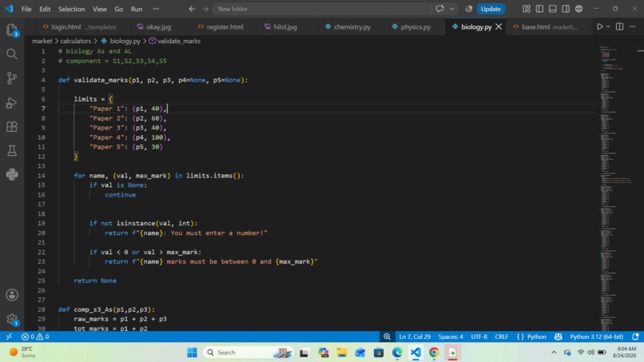Open the Selection menu
The width and height of the screenshot is (644, 362).
coord(71,9)
